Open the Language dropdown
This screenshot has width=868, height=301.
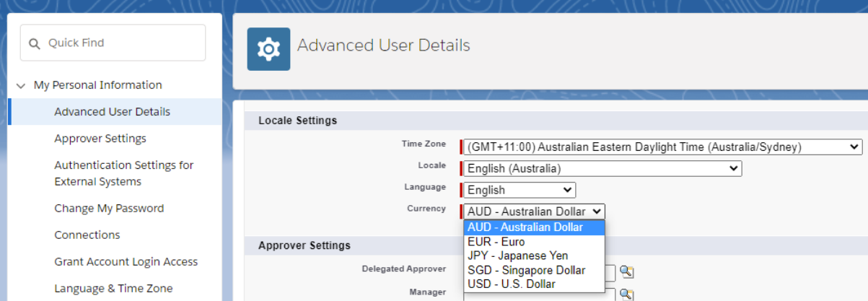pos(520,191)
